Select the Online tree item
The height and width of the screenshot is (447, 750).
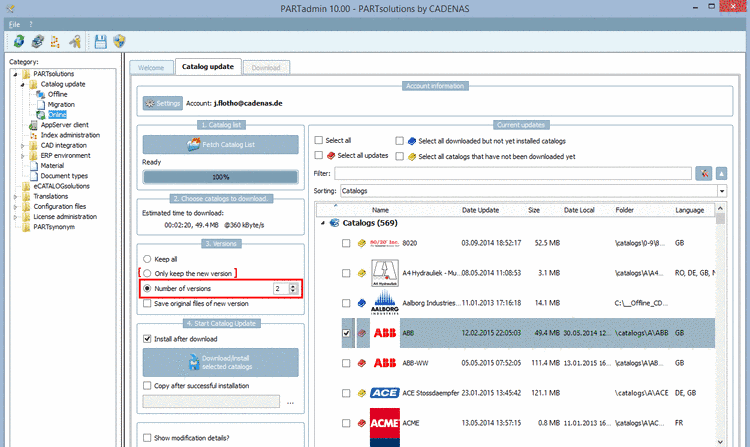tap(57, 115)
